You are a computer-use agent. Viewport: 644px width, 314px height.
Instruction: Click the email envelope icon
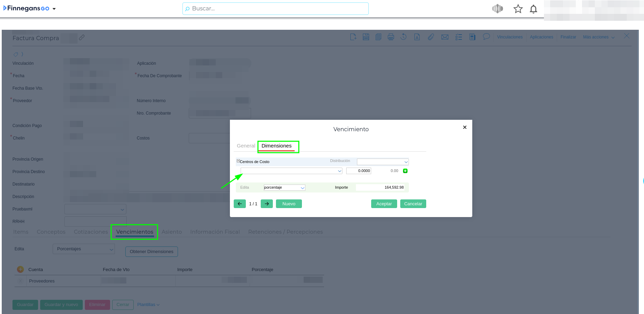(x=445, y=37)
